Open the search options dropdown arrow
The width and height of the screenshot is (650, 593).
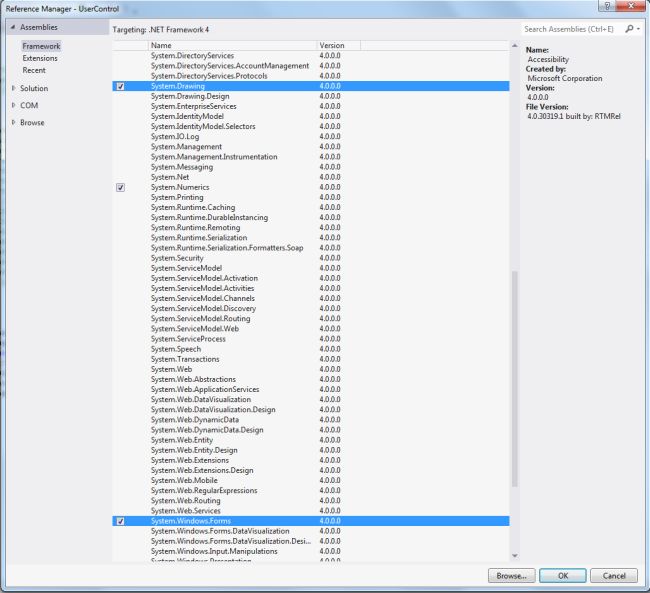(x=638, y=29)
